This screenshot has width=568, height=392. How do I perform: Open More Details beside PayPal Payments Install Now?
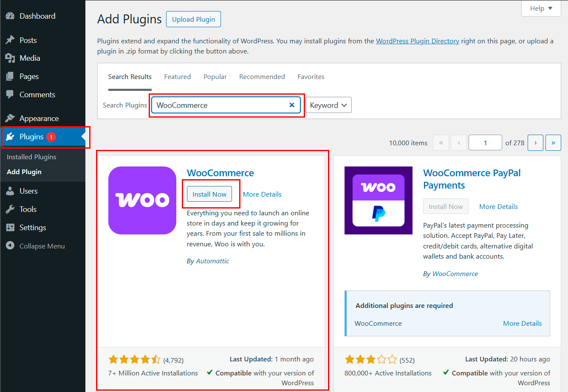click(x=498, y=207)
